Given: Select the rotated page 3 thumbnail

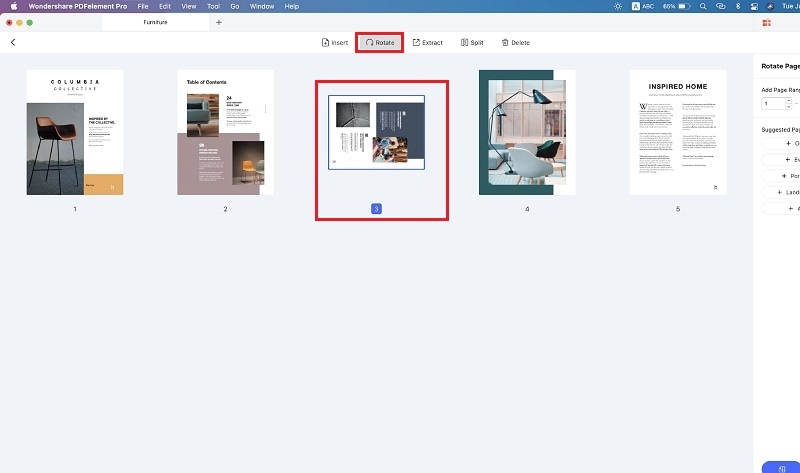Looking at the screenshot, I should 377,132.
